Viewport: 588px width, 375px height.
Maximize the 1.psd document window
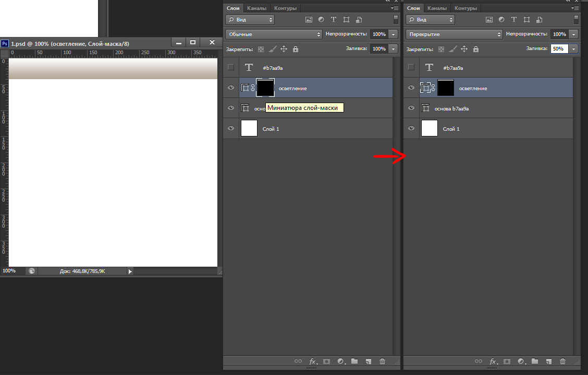point(193,42)
